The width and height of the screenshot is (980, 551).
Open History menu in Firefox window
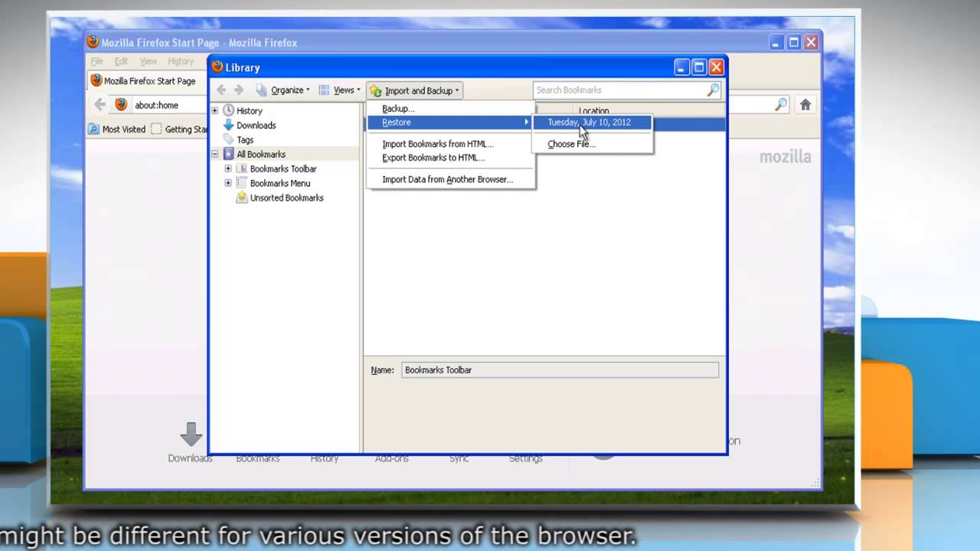(x=181, y=61)
